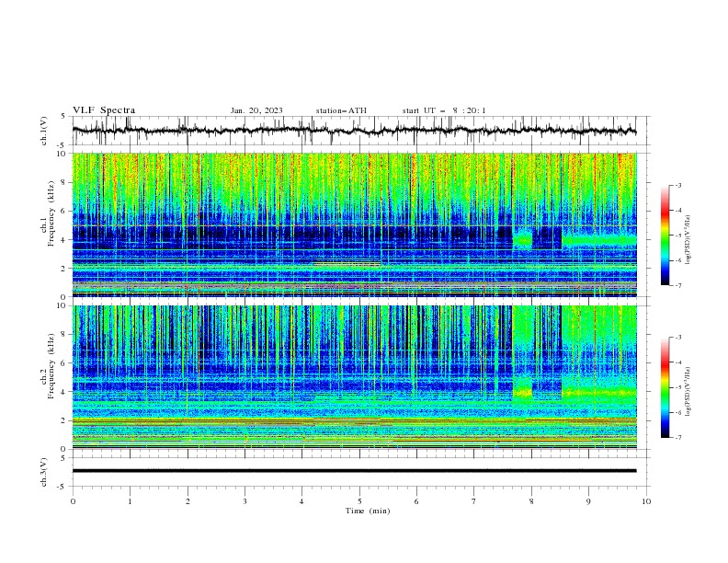Click the ch.3 flat voltage trace
The width and height of the screenshot is (728, 563).
tap(354, 471)
